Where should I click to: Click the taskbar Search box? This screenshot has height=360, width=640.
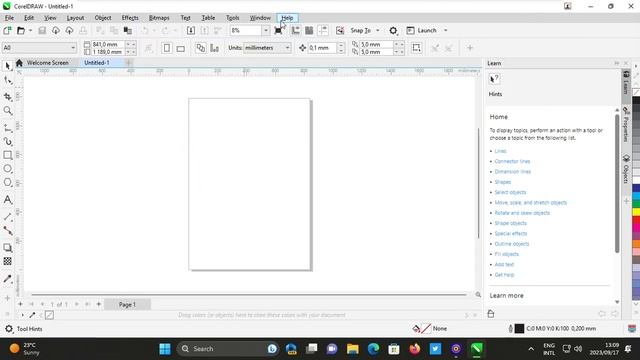pyautogui.click(x=228, y=349)
